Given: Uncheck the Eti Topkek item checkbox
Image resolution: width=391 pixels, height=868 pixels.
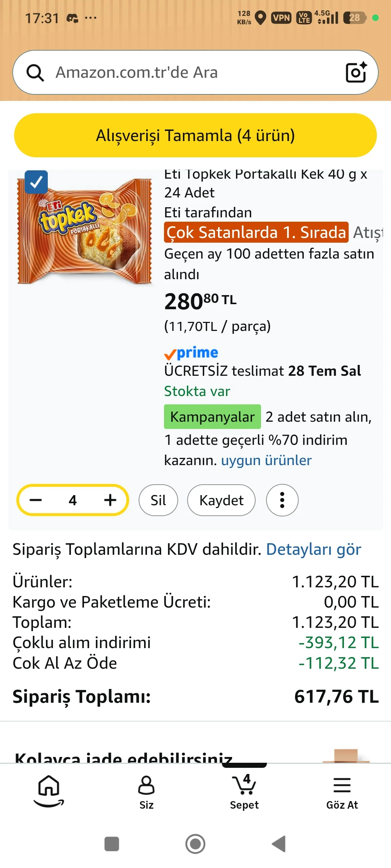Looking at the screenshot, I should 36,182.
